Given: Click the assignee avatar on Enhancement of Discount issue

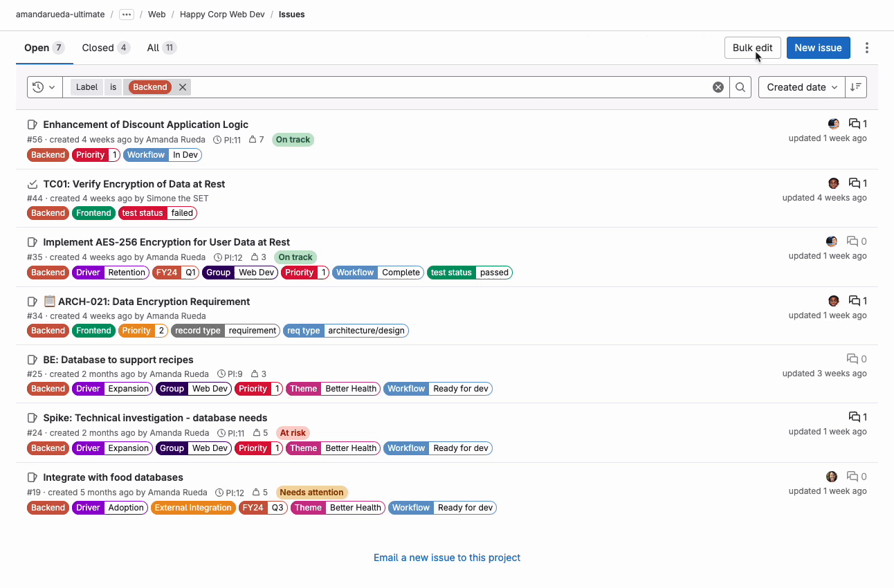Looking at the screenshot, I should pyautogui.click(x=833, y=123).
